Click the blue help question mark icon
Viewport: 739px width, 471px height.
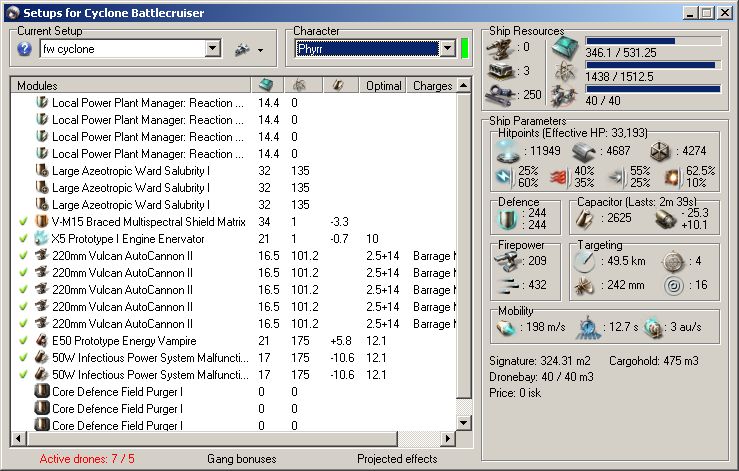click(25, 49)
